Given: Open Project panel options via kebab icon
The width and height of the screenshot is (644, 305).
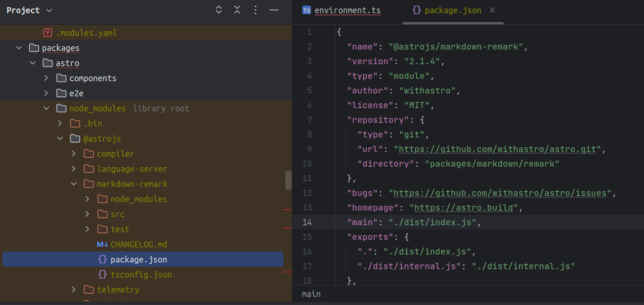Looking at the screenshot, I should pos(255,9).
